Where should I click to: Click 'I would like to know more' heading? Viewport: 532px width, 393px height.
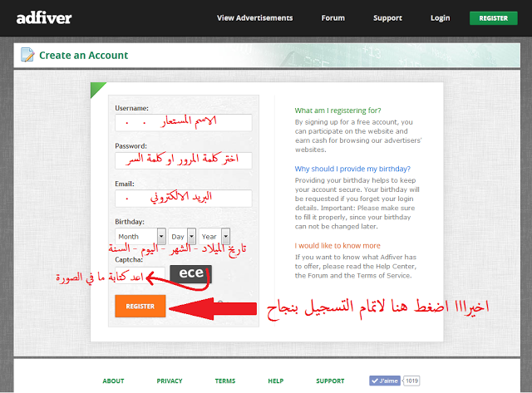click(337, 245)
